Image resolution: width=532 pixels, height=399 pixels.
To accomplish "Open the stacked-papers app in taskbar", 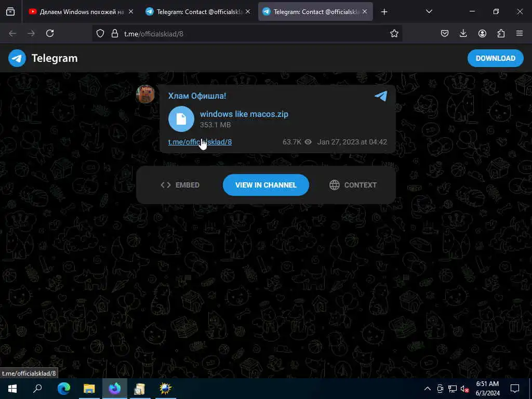I will tap(139, 389).
